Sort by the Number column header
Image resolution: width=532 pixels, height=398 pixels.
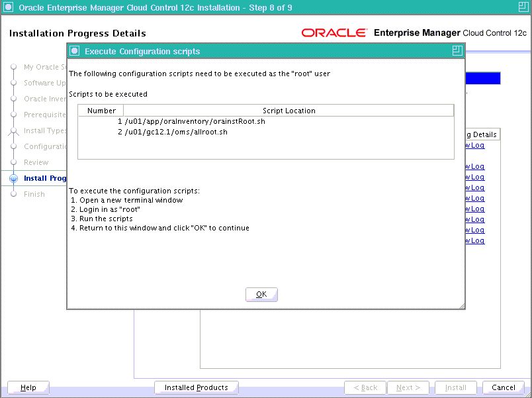[101, 111]
